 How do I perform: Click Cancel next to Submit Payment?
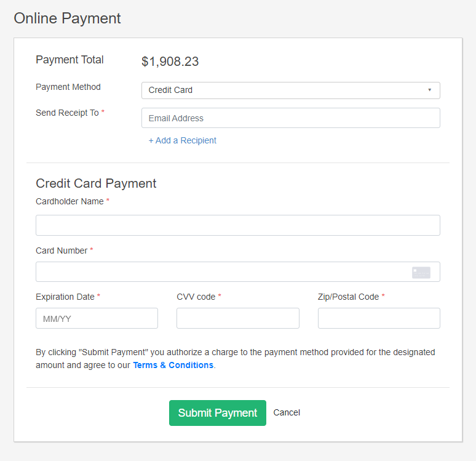click(x=287, y=412)
